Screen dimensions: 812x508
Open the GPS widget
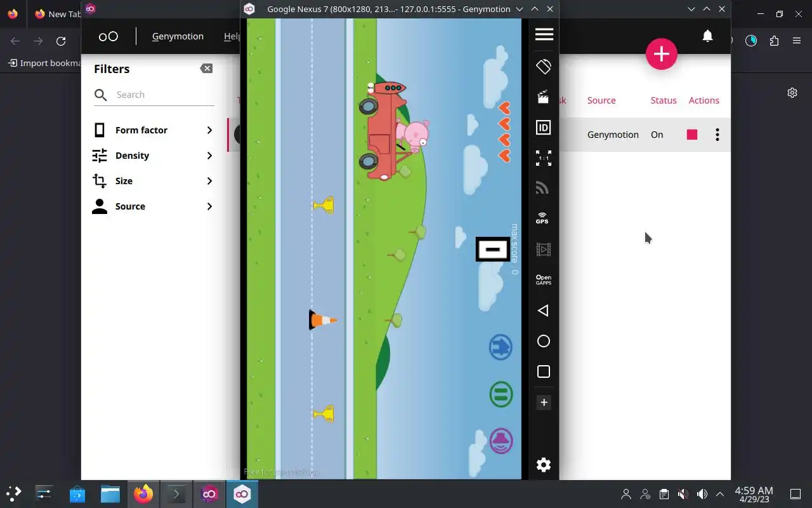coord(544,218)
